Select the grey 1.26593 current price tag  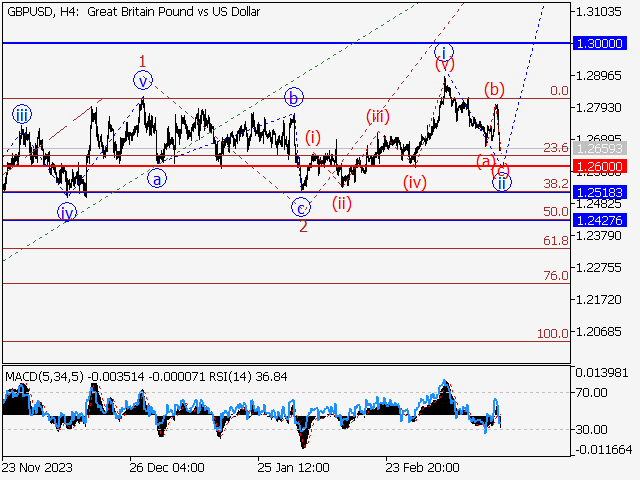click(600, 148)
